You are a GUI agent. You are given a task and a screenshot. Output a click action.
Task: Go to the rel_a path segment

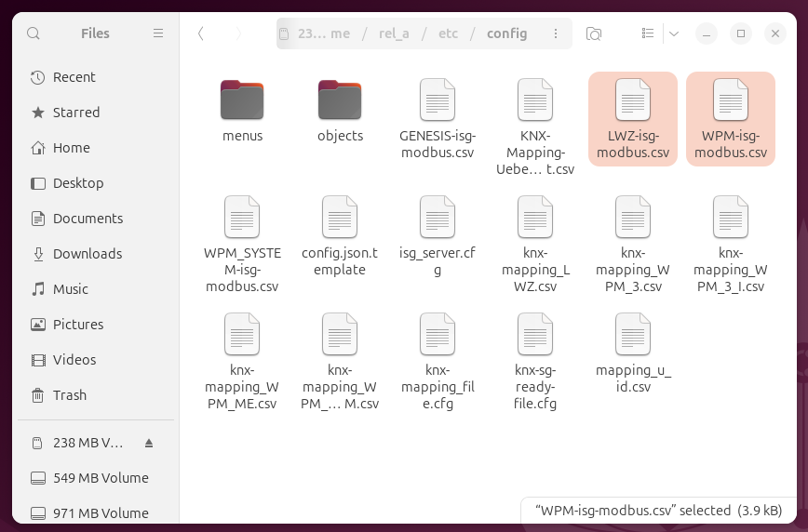click(394, 33)
